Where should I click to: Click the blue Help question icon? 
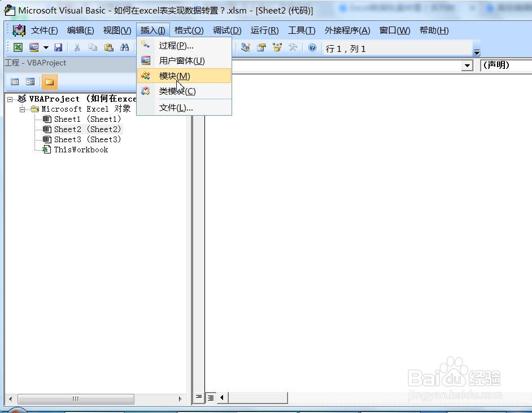click(x=312, y=47)
